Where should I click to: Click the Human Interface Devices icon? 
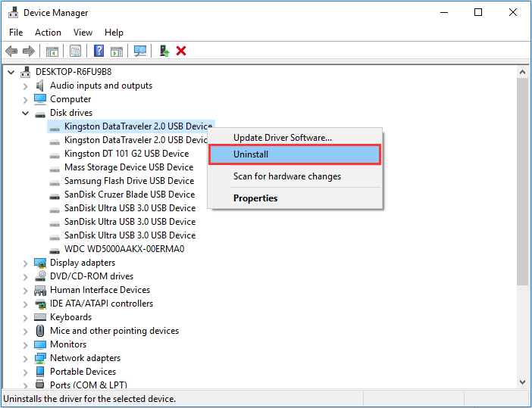coord(40,290)
